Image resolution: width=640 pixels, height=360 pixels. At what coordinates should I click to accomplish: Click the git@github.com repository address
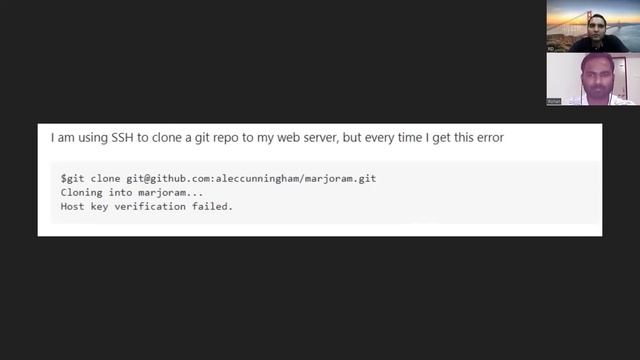(251, 178)
